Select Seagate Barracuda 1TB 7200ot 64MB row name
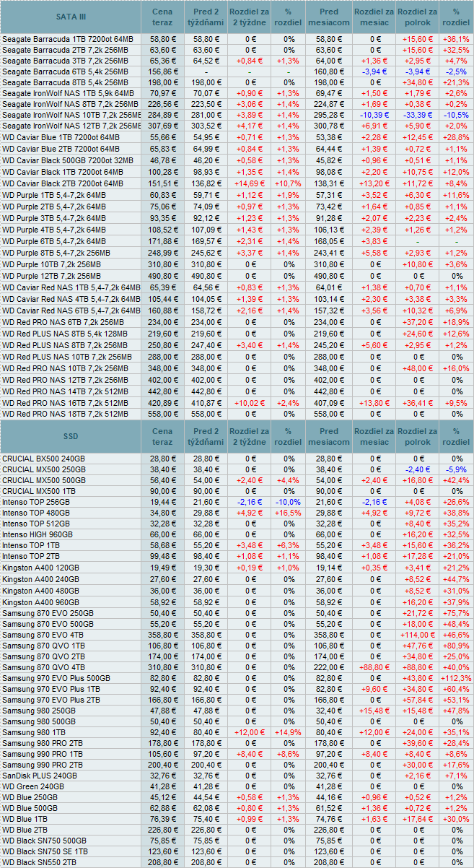This screenshot has width=474, height=868. [x=68, y=38]
